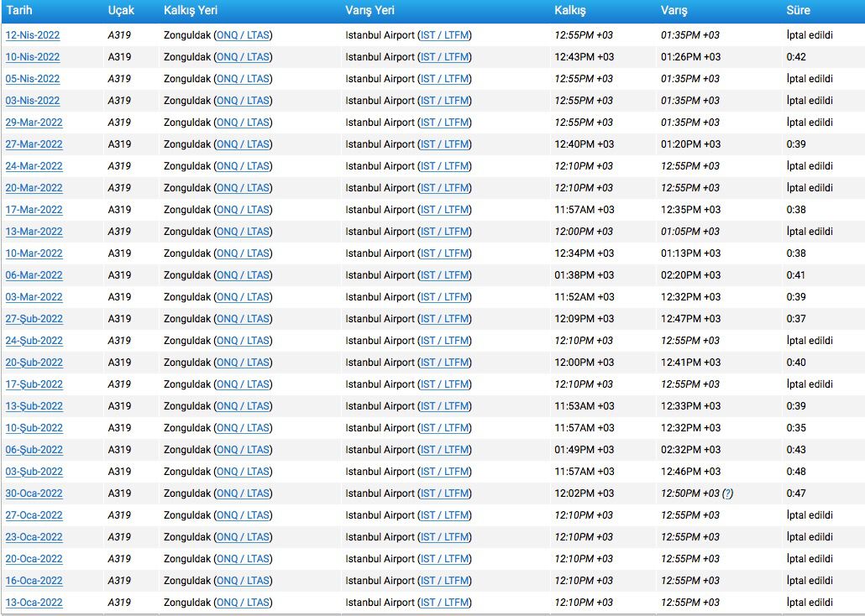Click ONQ / LTAS link in 29-Mar-2022 row
Image resolution: width=865 pixels, height=616 pixels.
pyautogui.click(x=244, y=123)
